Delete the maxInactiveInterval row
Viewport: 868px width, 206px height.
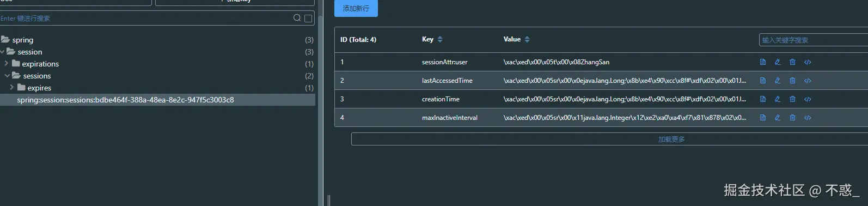click(792, 118)
